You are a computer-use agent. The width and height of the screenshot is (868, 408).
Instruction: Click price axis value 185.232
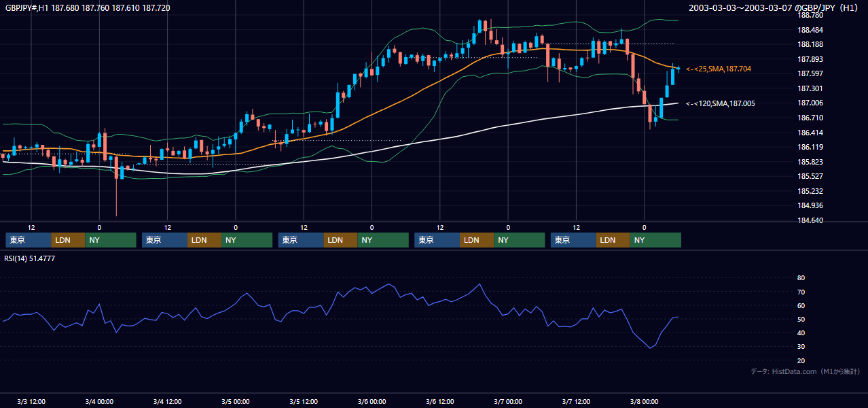click(x=810, y=191)
